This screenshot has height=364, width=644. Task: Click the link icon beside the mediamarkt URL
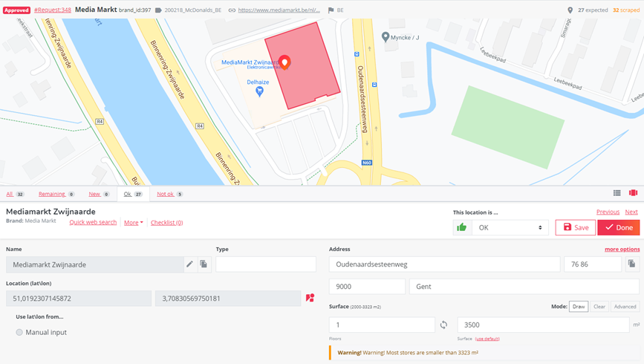[232, 10]
